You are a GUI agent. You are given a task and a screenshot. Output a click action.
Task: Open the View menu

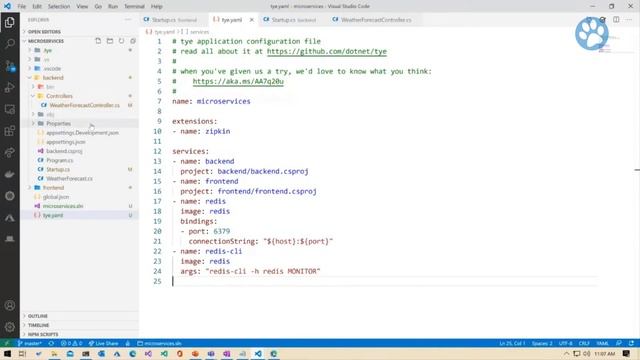pyautogui.click(x=82, y=6)
